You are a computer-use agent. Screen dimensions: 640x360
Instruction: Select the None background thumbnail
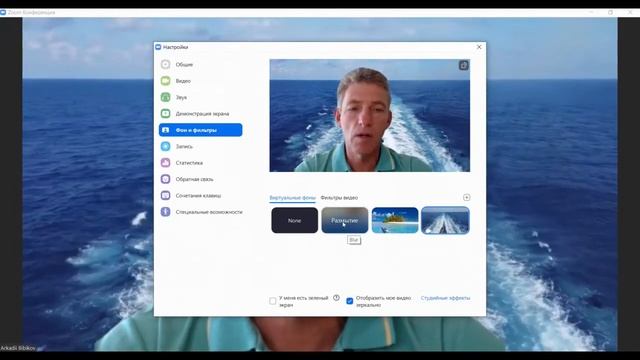point(294,220)
